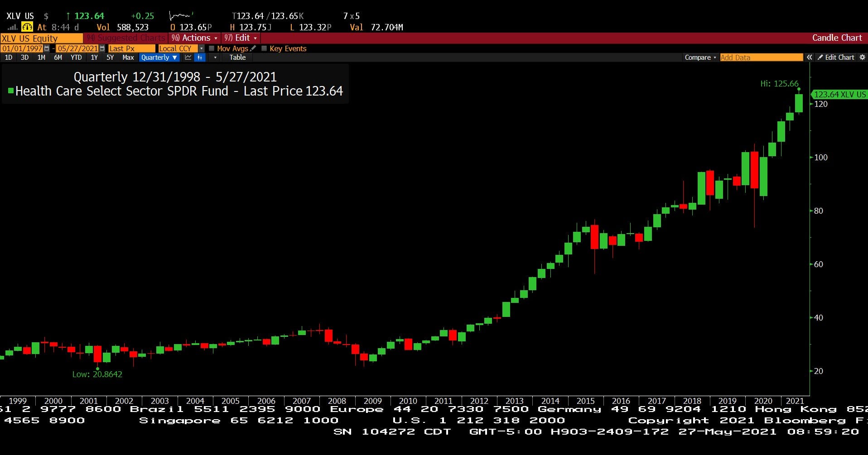The image size is (868, 455).
Task: Enable the Key Events checkbox
Action: click(x=264, y=48)
